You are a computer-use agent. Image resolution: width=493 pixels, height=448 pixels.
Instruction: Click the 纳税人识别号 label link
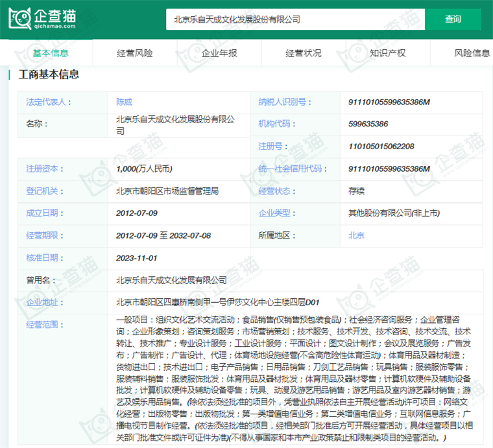pyautogui.click(x=282, y=102)
